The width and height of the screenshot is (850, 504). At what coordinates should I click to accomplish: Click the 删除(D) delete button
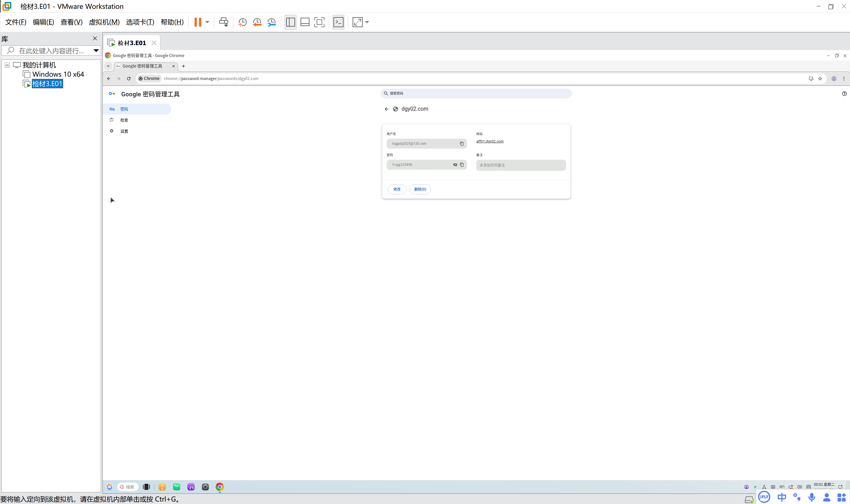[x=420, y=189]
